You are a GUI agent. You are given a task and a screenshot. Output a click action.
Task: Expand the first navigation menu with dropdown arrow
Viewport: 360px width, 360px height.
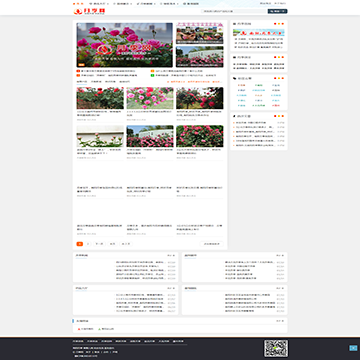tap(99, 4)
